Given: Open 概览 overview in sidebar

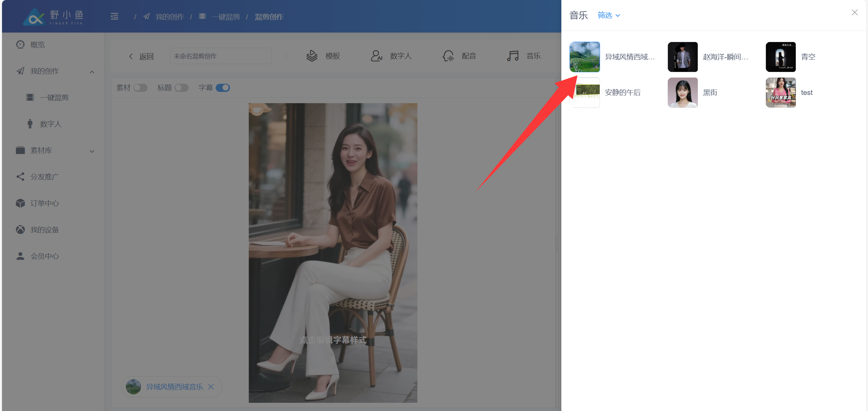Looking at the screenshot, I should (37, 45).
